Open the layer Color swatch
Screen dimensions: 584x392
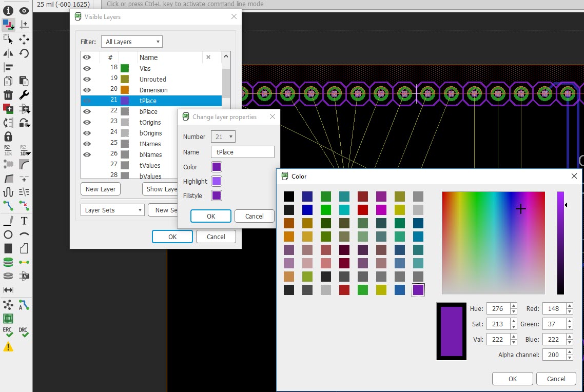pyautogui.click(x=217, y=167)
